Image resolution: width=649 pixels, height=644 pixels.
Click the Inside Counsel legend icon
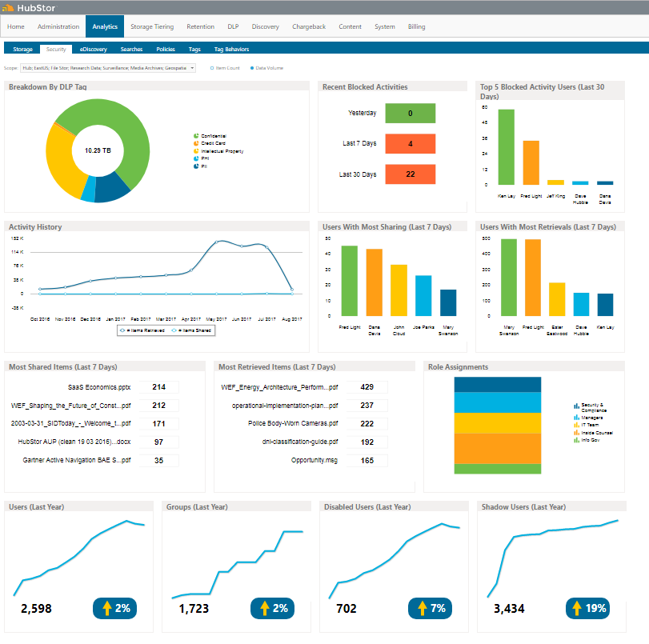(x=576, y=433)
